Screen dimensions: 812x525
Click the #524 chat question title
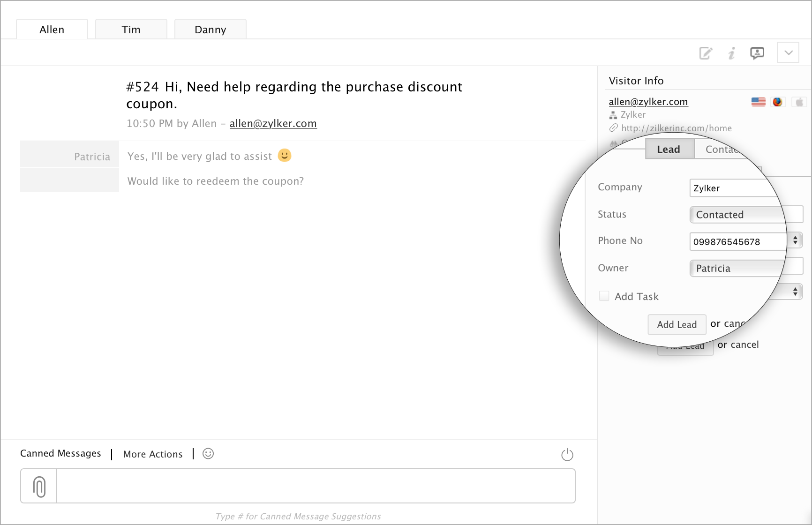coord(294,95)
